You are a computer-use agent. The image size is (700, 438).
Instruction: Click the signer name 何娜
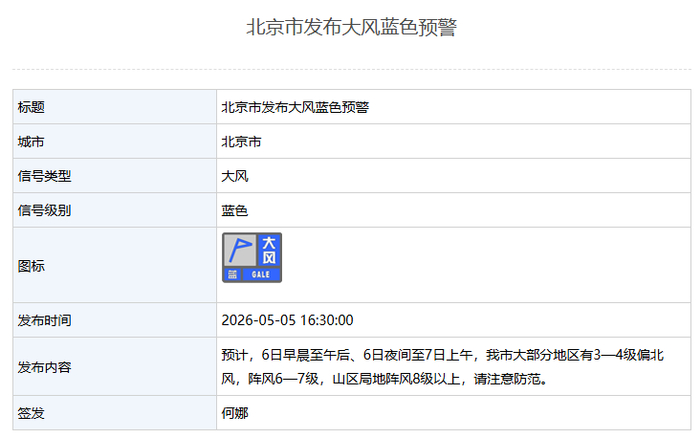pyautogui.click(x=235, y=413)
